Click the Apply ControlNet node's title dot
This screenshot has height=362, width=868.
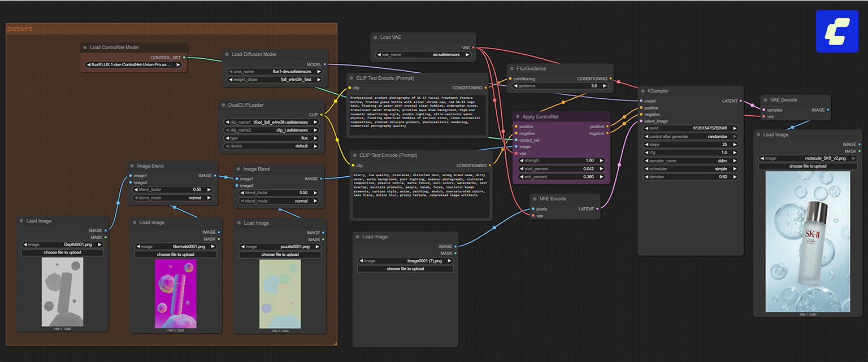pos(518,116)
